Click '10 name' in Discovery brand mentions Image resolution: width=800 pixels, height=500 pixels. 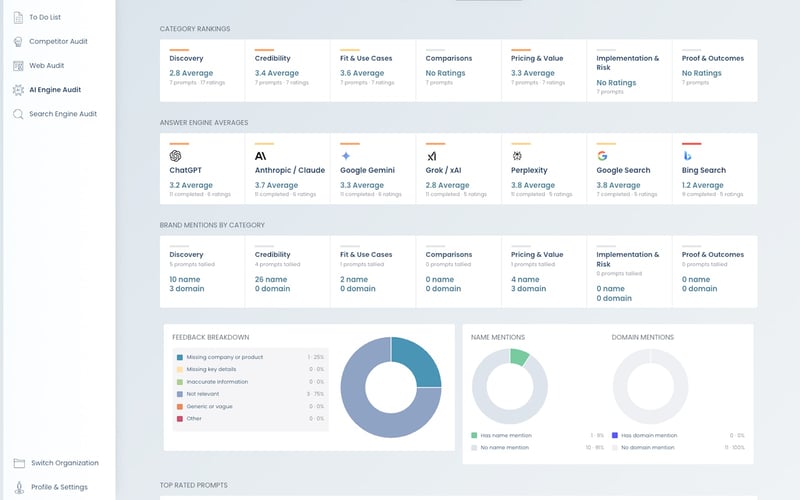pyautogui.click(x=185, y=280)
